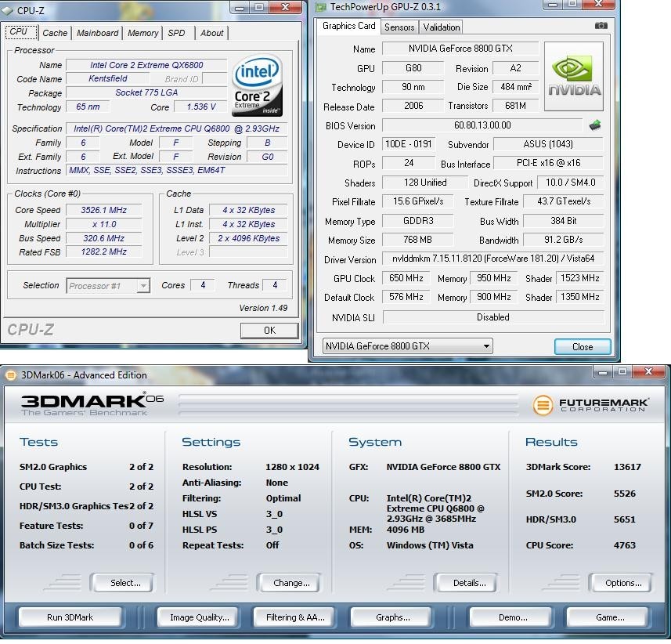Click the CPU Score value 4763

624,545
